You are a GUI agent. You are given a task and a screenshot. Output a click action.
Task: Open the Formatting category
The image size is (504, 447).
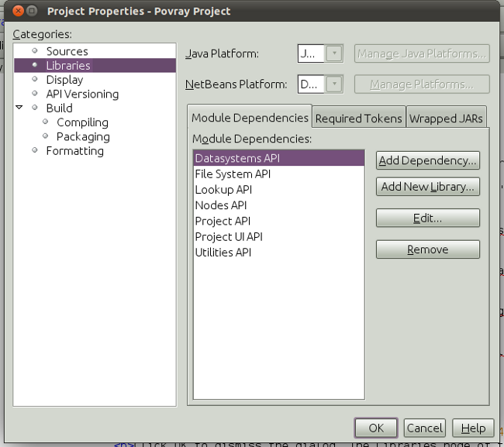click(x=74, y=150)
